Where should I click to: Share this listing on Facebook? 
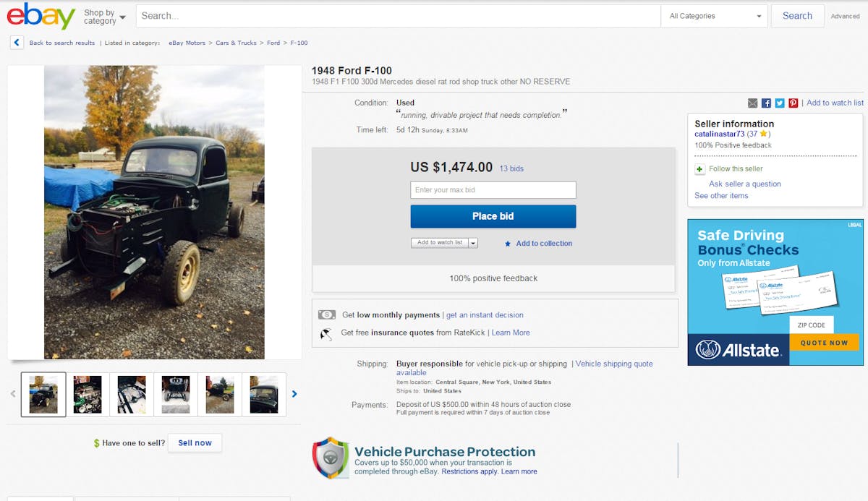click(x=767, y=103)
